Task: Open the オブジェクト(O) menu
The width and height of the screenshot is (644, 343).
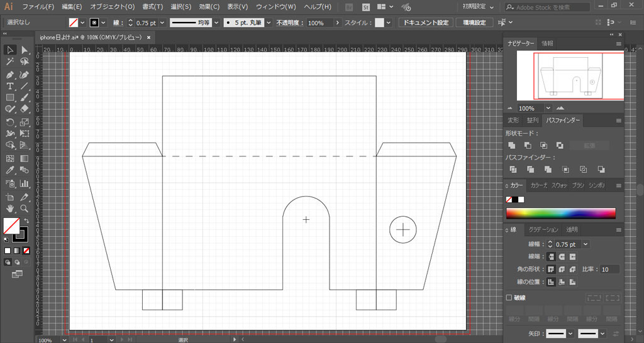Action: point(112,7)
